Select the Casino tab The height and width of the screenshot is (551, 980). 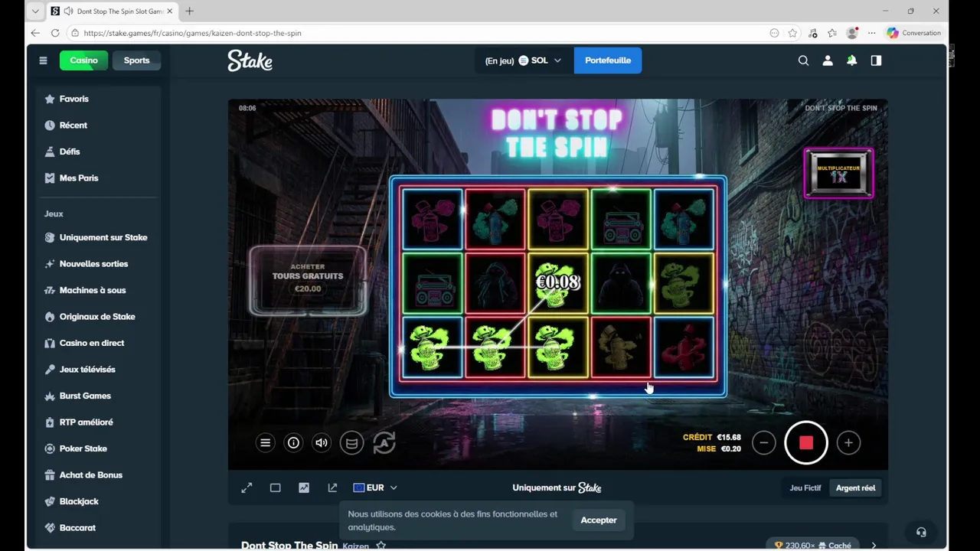coord(84,60)
